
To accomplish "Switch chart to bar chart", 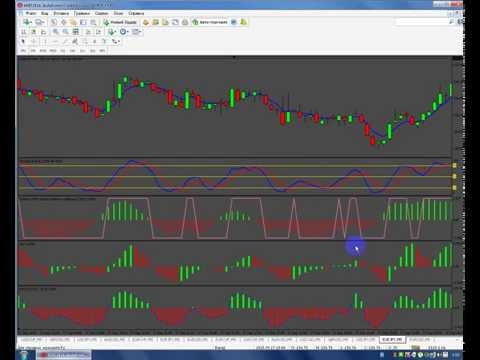I will pos(23,32).
